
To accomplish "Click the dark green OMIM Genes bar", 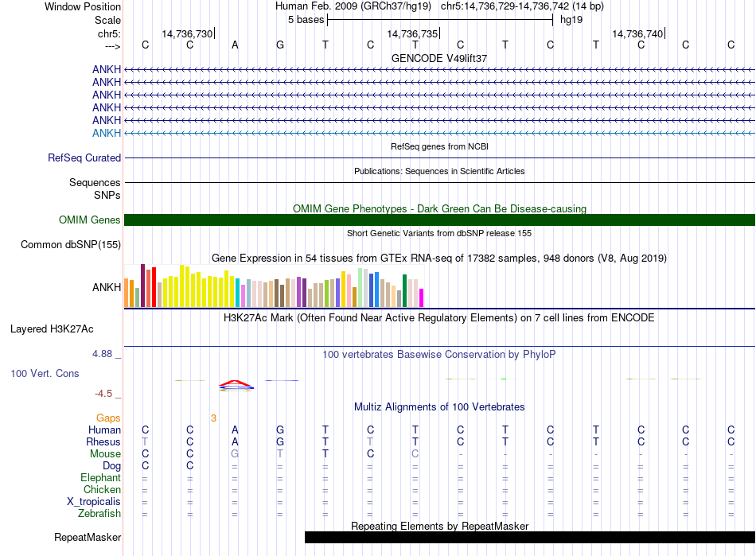I will pos(439,220).
